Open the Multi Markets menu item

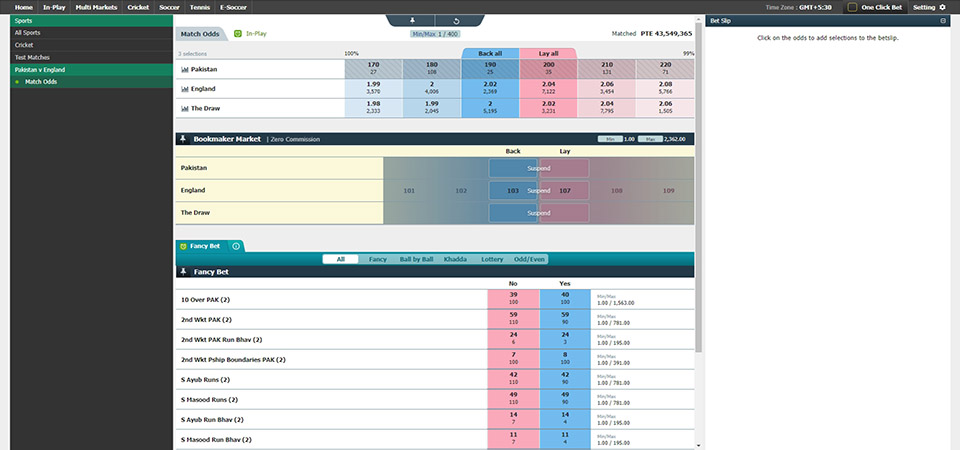95,7
